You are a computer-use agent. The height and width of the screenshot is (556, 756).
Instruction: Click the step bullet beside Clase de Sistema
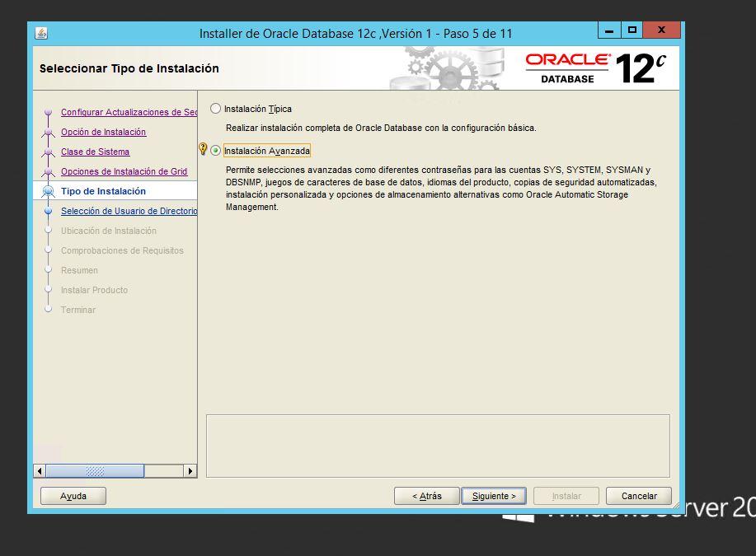tap(48, 152)
